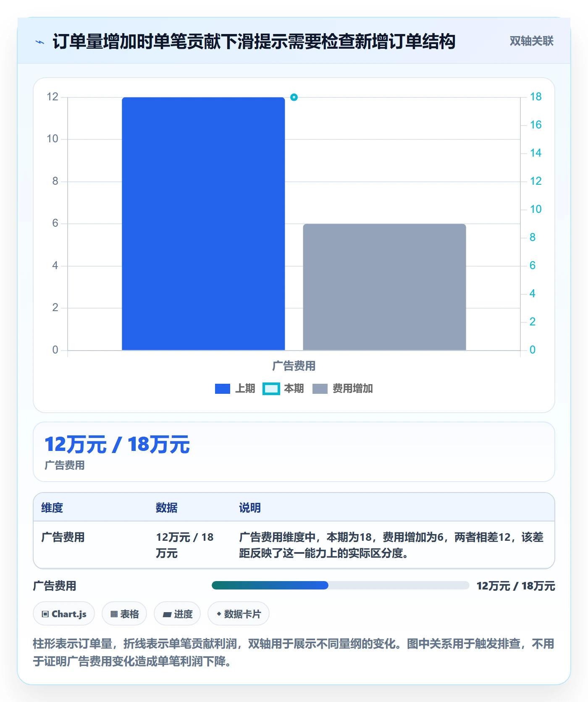588x702 pixels.
Task: Click the teal 本期 line data point
Action: pyautogui.click(x=294, y=97)
